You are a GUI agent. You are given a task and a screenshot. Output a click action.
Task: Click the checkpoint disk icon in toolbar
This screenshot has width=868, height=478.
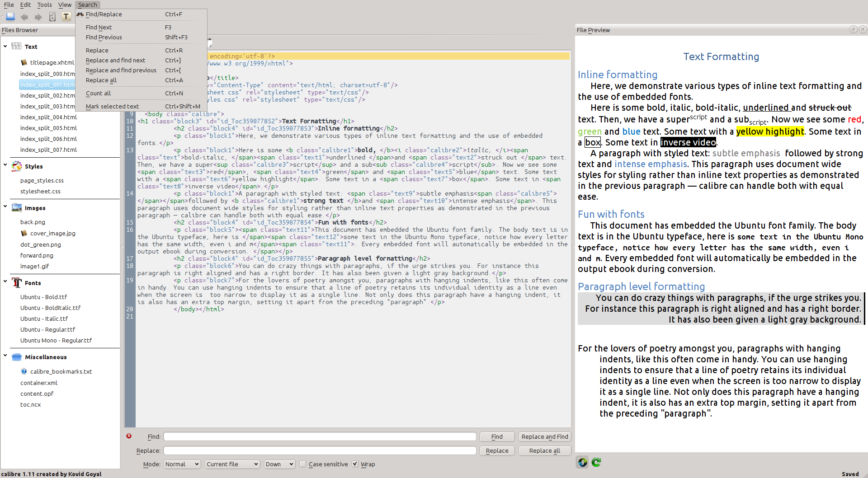pyautogui.click(x=52, y=17)
